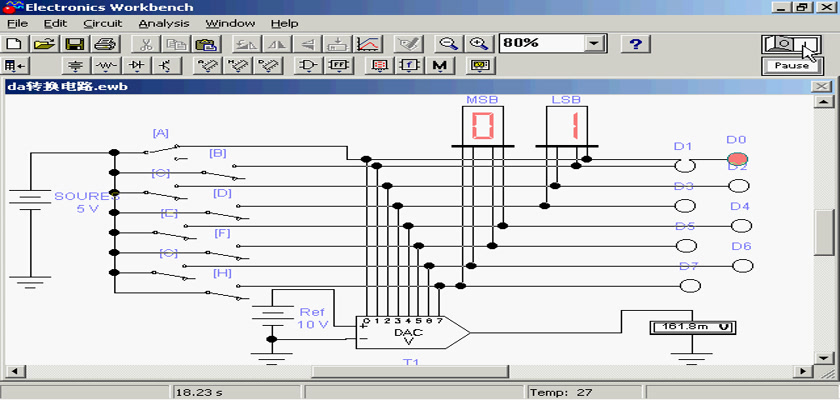The width and height of the screenshot is (840, 400).
Task: Open the Basic components parts bin
Action: click(x=107, y=66)
